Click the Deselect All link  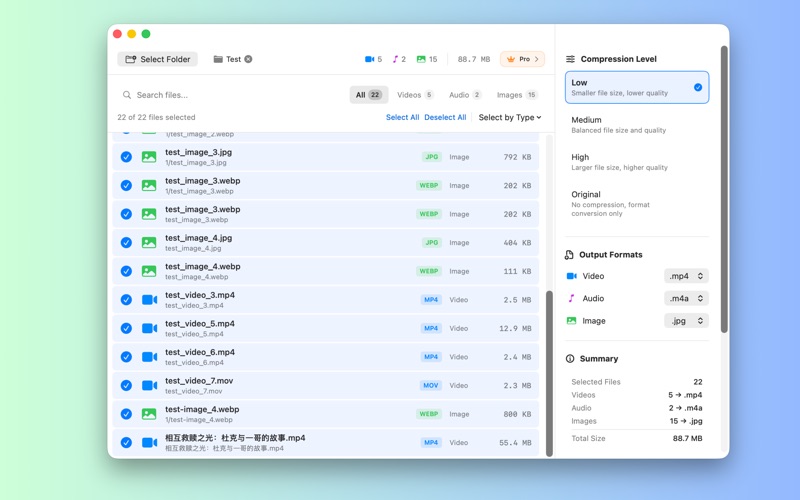tap(445, 117)
